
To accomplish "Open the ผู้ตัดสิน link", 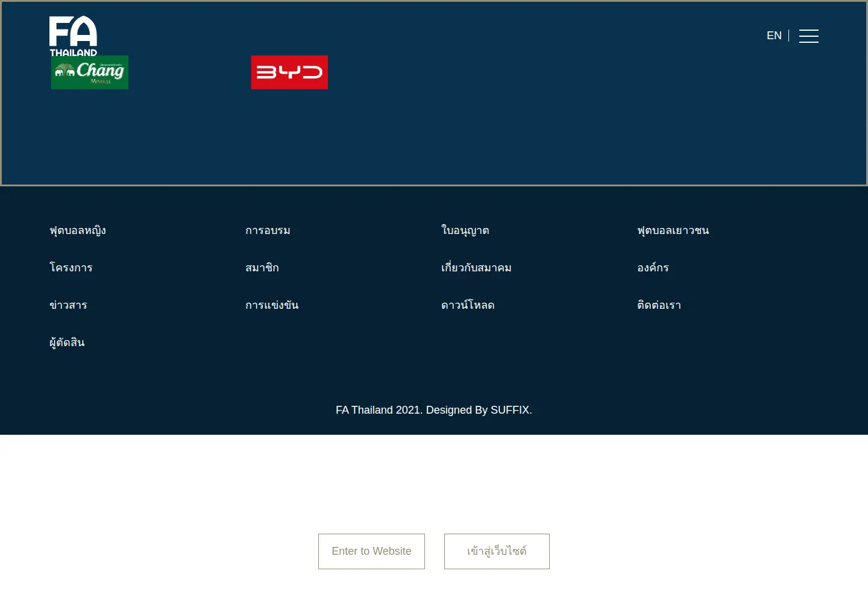I will coord(67,343).
